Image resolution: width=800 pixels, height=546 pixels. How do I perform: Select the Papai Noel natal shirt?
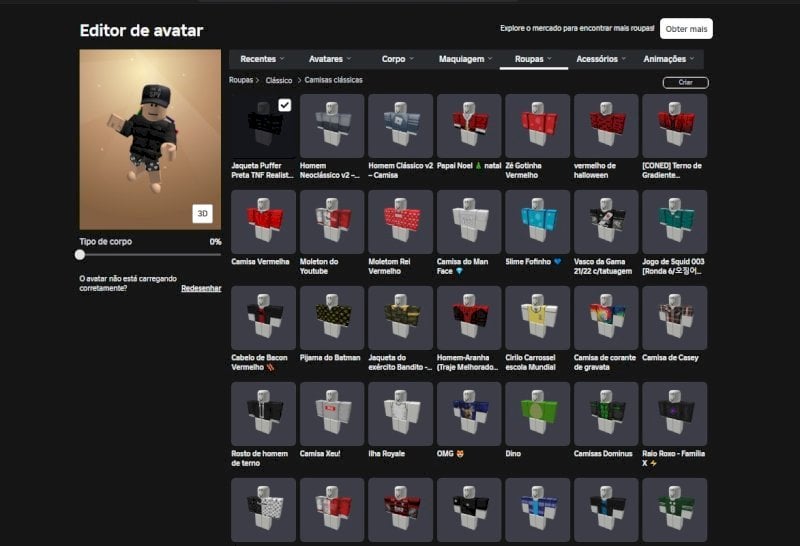tap(469, 126)
